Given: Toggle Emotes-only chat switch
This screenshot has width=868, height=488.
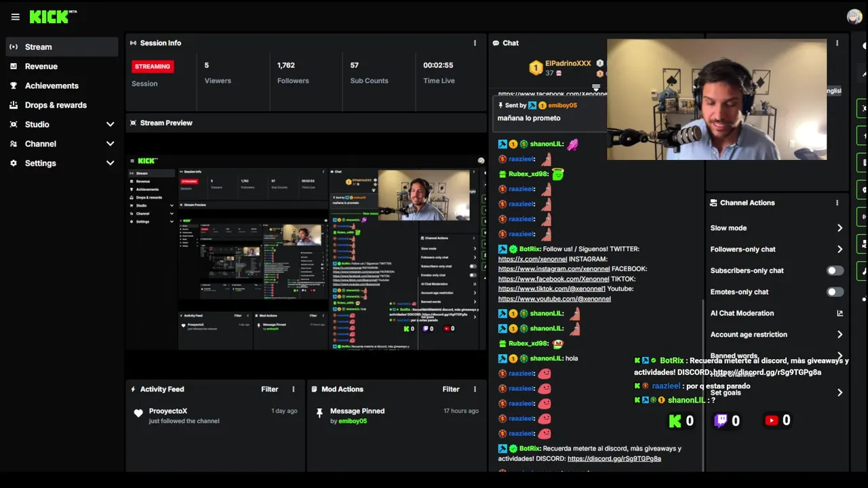Looking at the screenshot, I should pyautogui.click(x=835, y=292).
